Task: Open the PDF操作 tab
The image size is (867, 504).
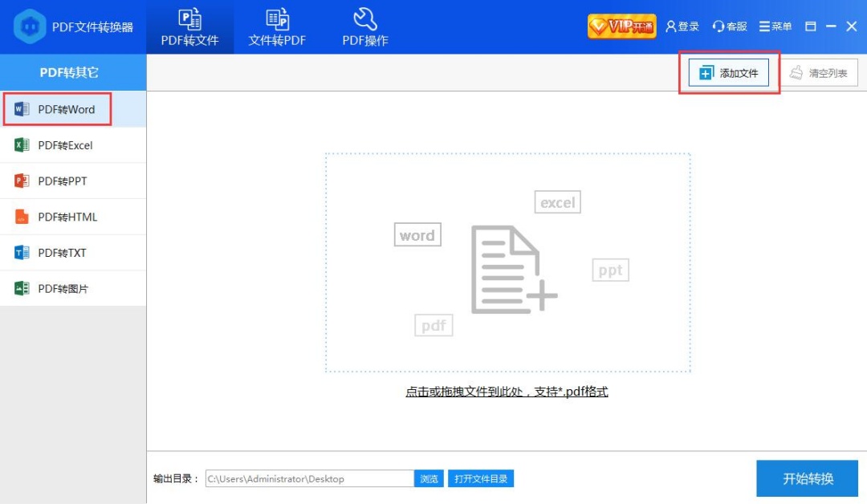Action: point(365,27)
